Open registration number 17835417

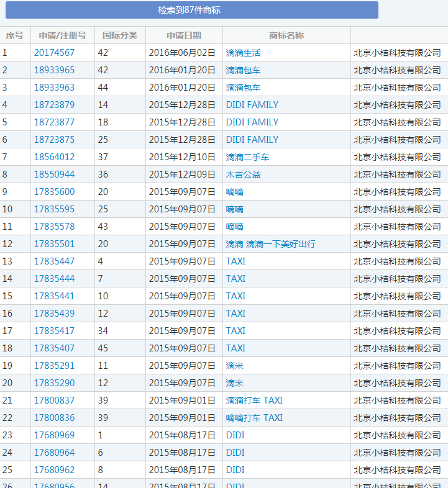coord(54,331)
